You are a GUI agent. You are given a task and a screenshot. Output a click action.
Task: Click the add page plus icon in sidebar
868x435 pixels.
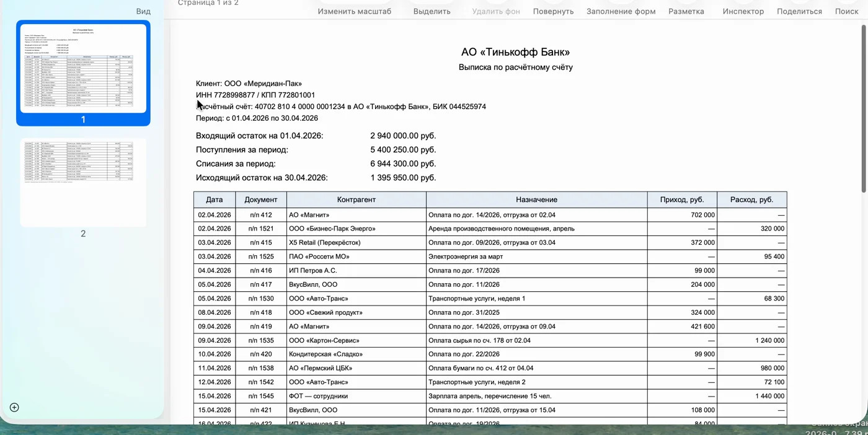(14, 407)
